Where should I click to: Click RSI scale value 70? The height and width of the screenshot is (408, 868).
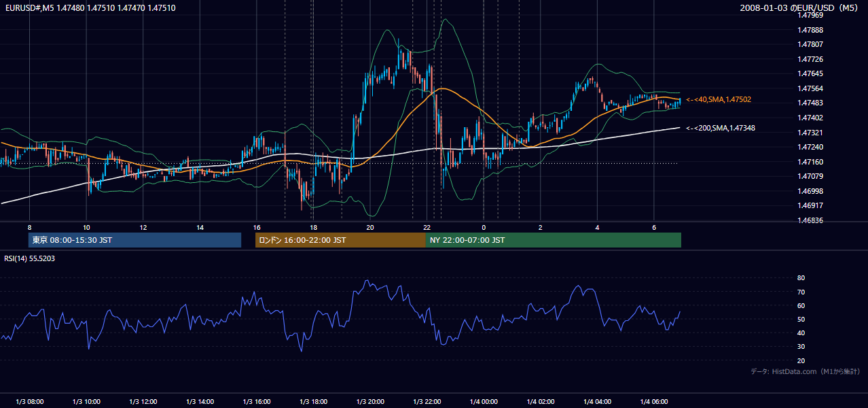point(801,292)
